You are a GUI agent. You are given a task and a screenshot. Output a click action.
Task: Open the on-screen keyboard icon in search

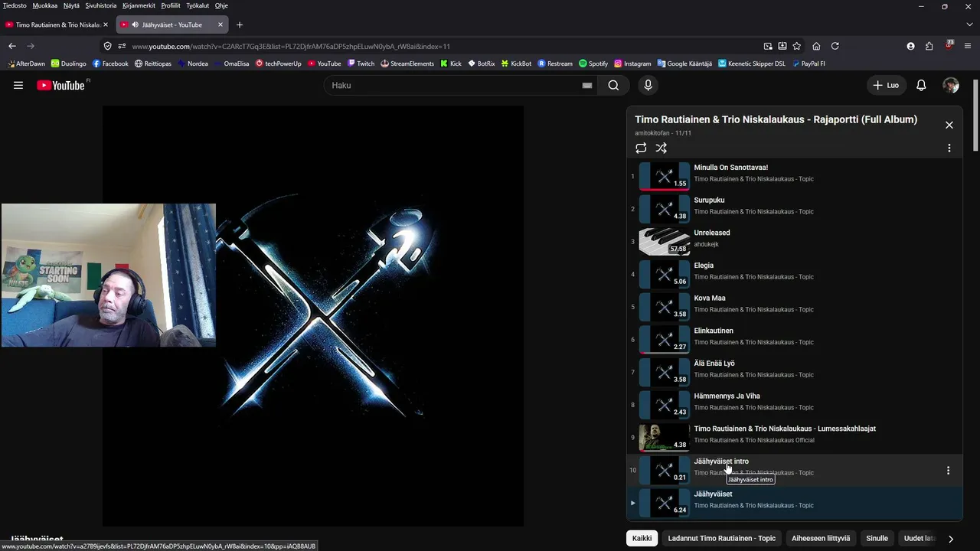587,86
